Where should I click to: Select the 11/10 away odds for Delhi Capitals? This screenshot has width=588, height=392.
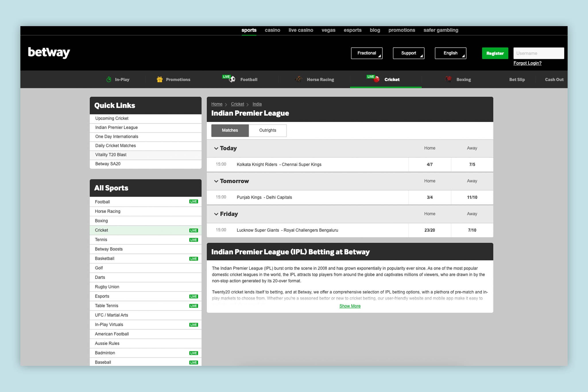(472, 197)
